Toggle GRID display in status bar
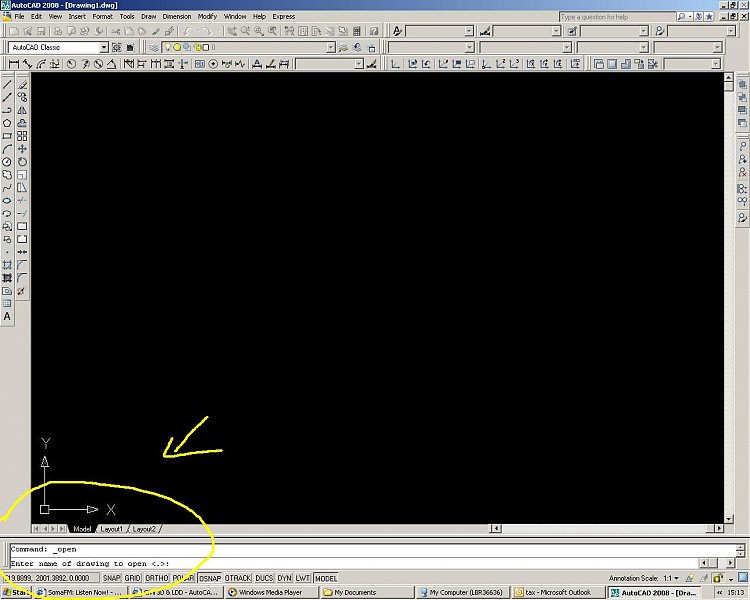750x600 pixels. tap(132, 578)
